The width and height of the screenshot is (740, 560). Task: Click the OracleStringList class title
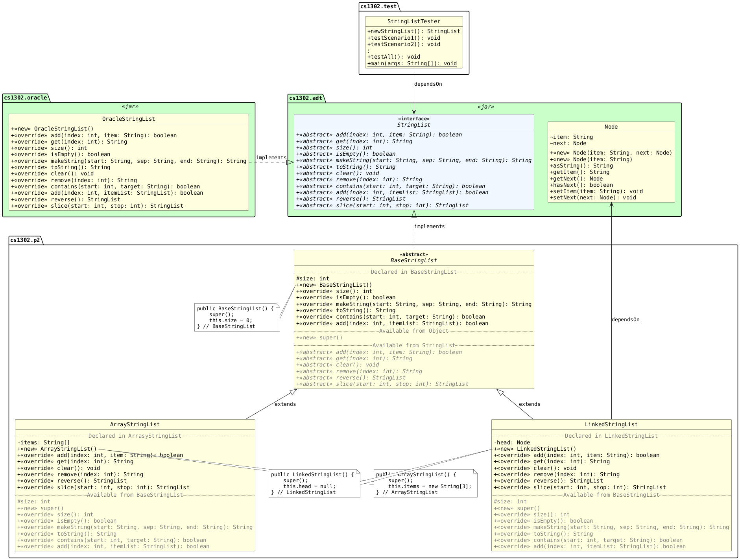pyautogui.click(x=129, y=119)
